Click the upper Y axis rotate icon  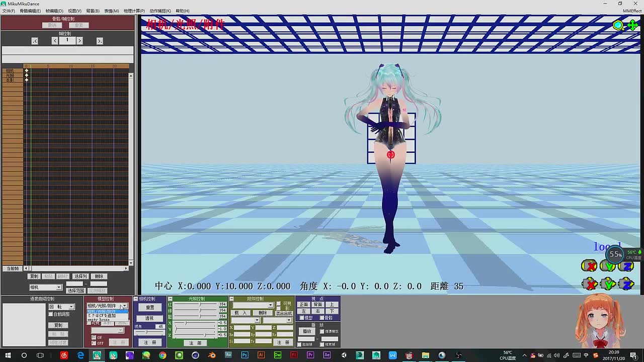click(608, 266)
